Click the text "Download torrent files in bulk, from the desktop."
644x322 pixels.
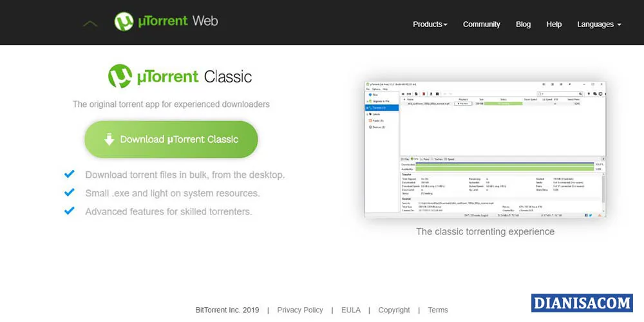[x=185, y=175]
